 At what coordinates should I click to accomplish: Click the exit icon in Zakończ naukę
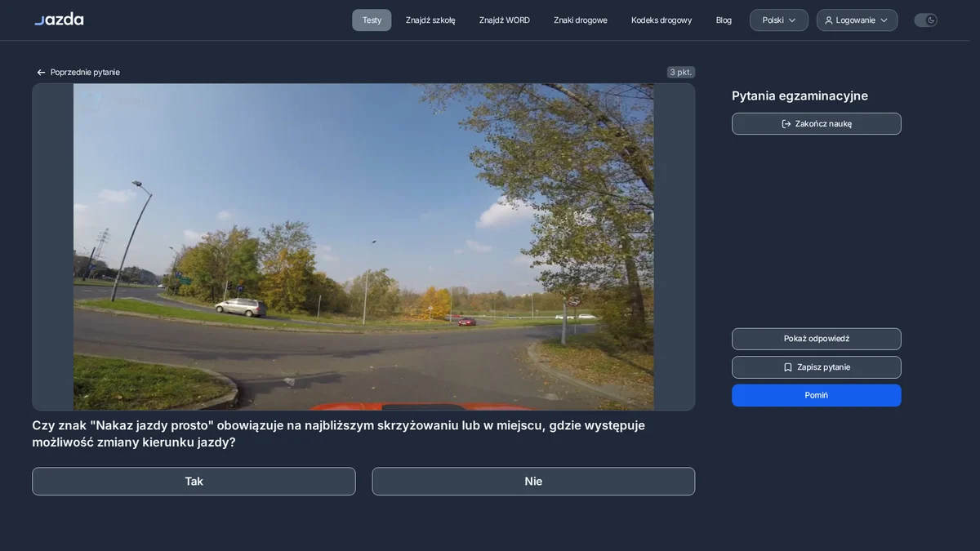coord(786,124)
